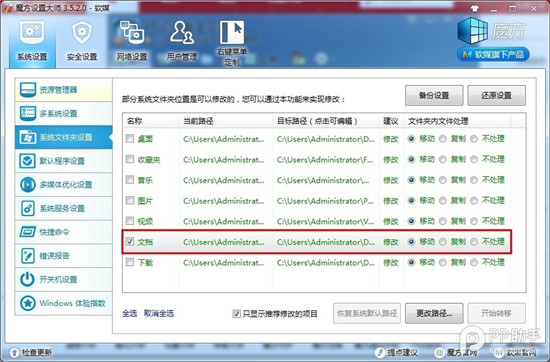Open 错误报告 in the sidebar

[x=63, y=256]
